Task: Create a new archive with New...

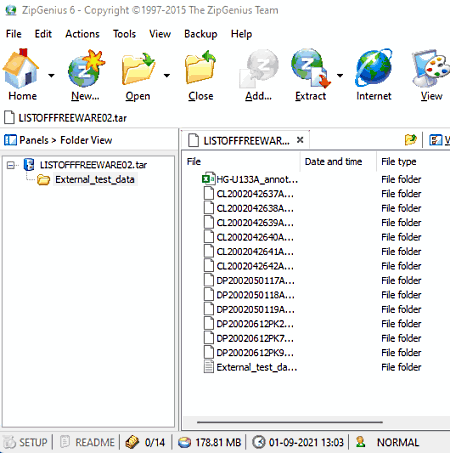Action: click(x=85, y=75)
